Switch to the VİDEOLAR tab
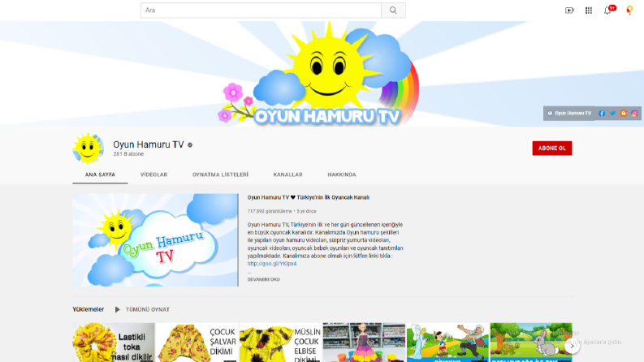The width and height of the screenshot is (644, 362). pos(154,175)
